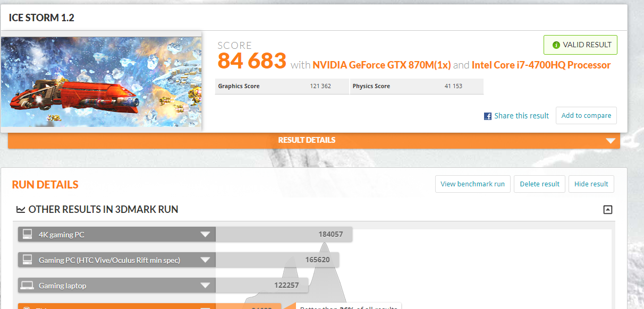Viewport: 644px width, 309px height.
Task: Click the 165620 comparison bar value
Action: pyautogui.click(x=317, y=260)
